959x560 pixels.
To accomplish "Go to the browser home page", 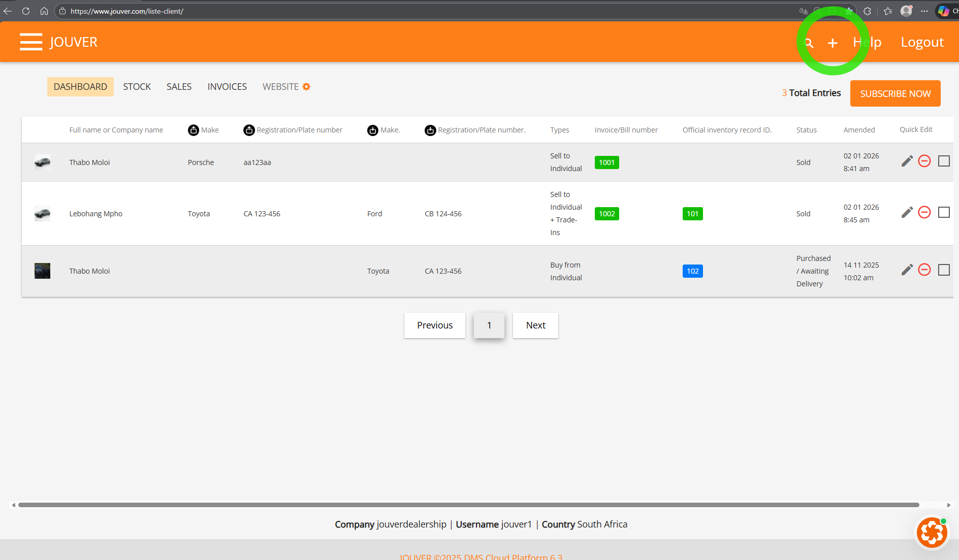I will (x=44, y=11).
